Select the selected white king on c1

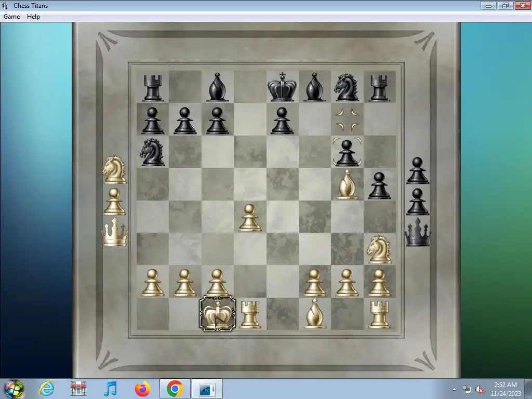(x=218, y=313)
